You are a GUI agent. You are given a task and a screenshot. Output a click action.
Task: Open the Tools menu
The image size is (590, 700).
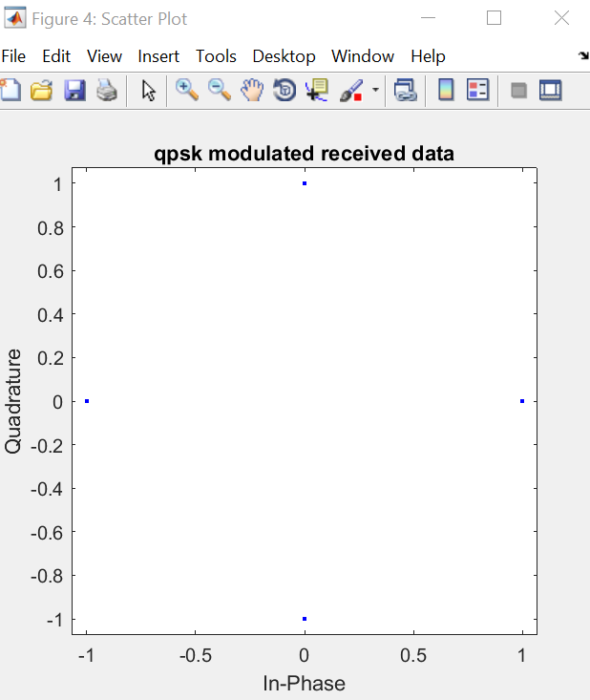(216, 56)
